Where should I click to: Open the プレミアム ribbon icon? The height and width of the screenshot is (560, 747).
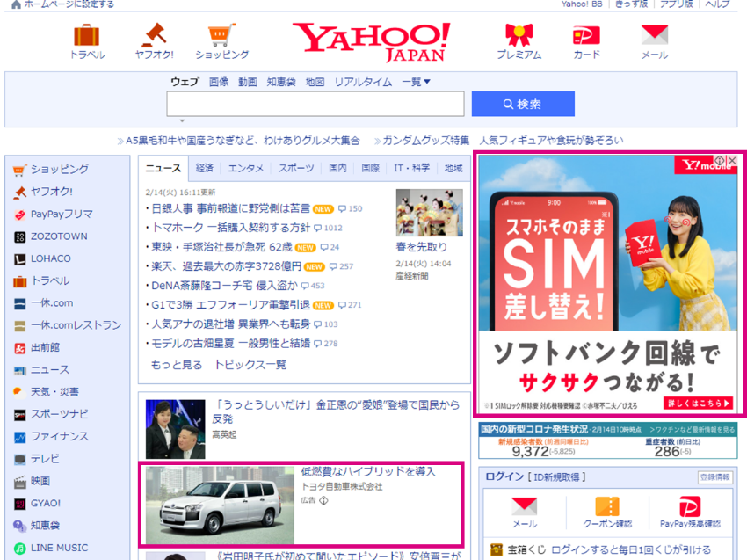(x=519, y=35)
